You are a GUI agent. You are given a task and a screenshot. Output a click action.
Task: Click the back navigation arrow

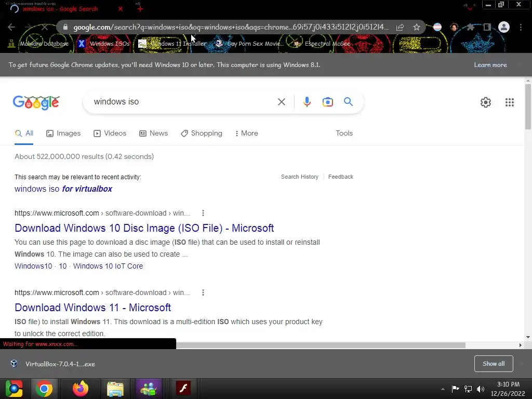tap(11, 27)
